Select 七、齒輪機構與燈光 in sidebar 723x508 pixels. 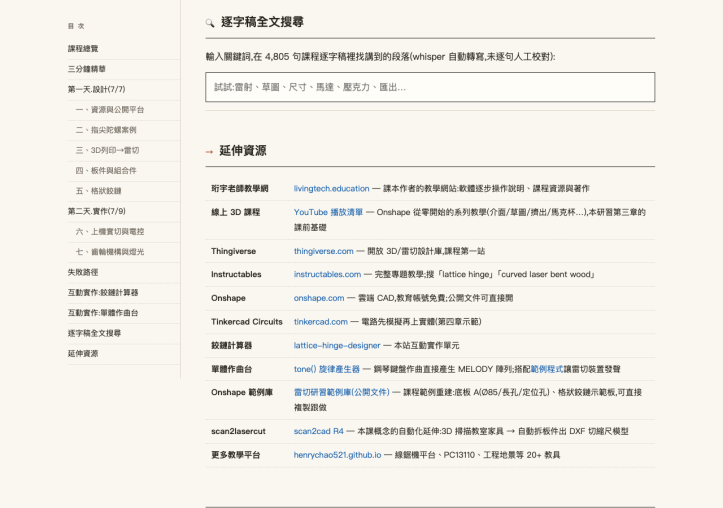pyautogui.click(x=110, y=252)
